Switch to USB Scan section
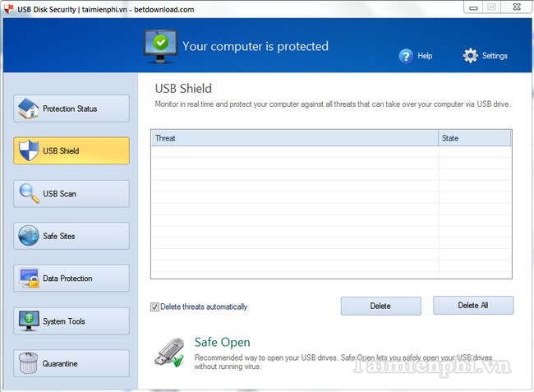534x392 pixels. pos(71,193)
